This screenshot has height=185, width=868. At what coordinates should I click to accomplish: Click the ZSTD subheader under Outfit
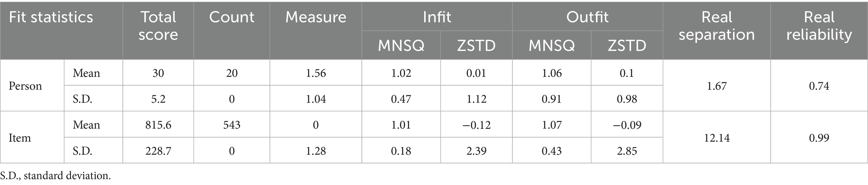tap(627, 45)
